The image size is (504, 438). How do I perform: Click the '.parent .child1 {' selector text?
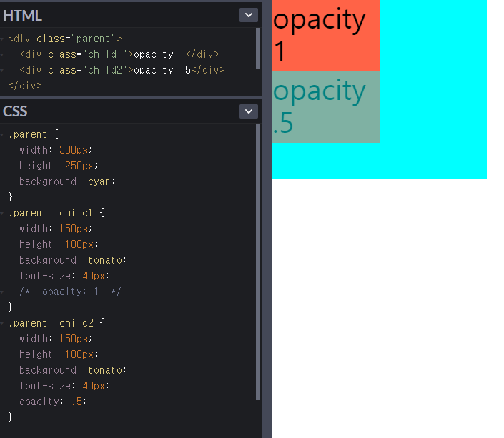click(56, 213)
